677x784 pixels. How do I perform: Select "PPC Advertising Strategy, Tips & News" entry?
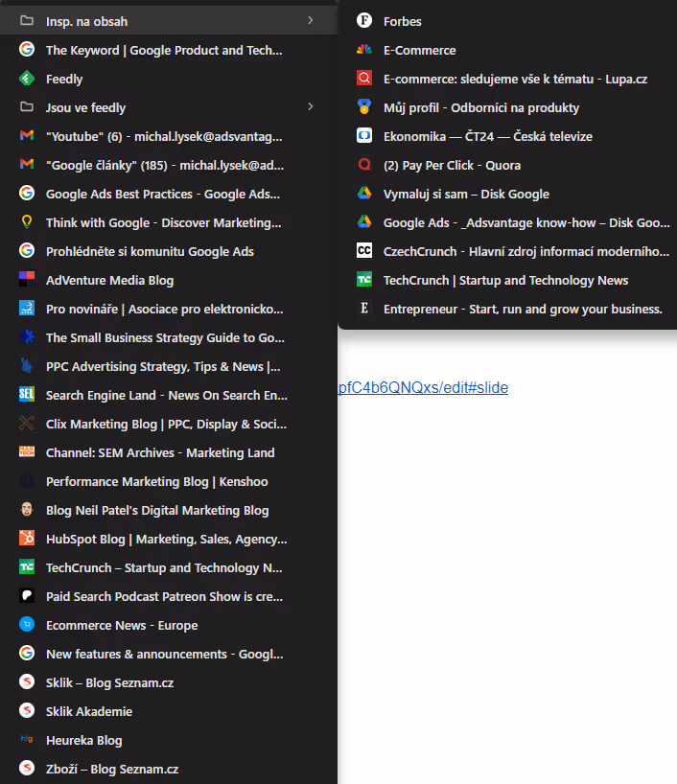click(169, 366)
